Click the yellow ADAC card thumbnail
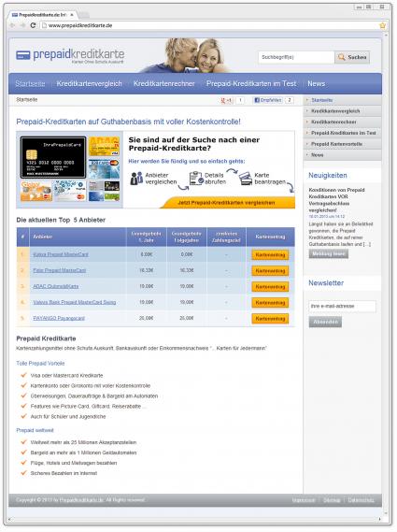Image resolution: width=397 pixels, height=532 pixels. pos(104,146)
